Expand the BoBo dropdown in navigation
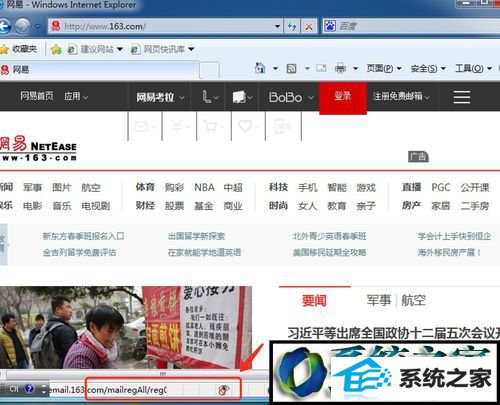The width and height of the screenshot is (500, 405). (291, 97)
